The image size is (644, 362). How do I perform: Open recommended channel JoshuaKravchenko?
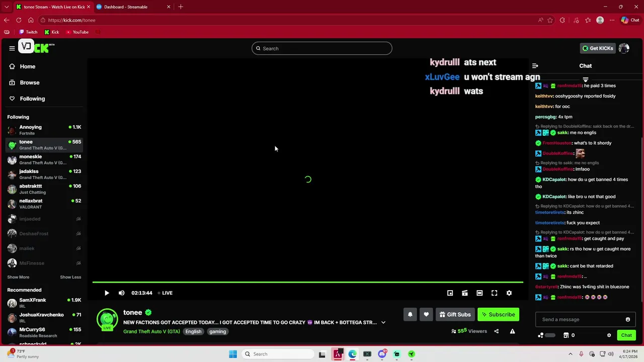(x=44, y=318)
